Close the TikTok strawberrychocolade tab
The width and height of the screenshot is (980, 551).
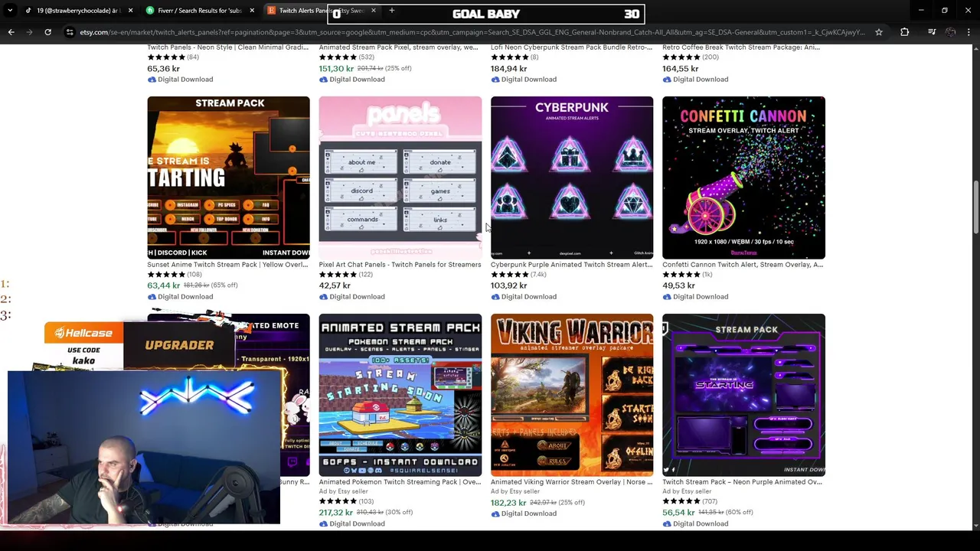click(x=130, y=11)
